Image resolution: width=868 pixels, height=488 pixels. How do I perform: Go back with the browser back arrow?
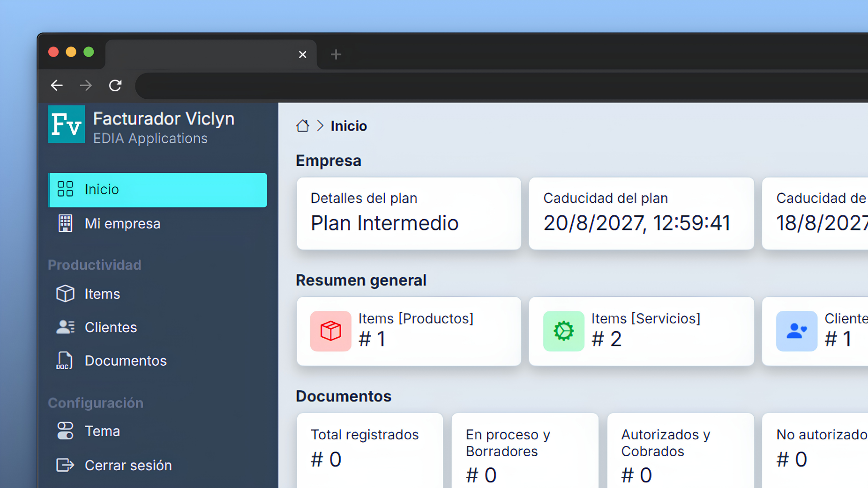[x=57, y=85]
